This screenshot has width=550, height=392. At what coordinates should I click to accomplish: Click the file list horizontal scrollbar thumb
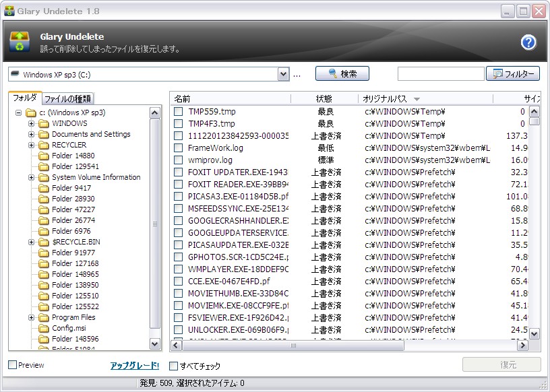tap(293, 346)
